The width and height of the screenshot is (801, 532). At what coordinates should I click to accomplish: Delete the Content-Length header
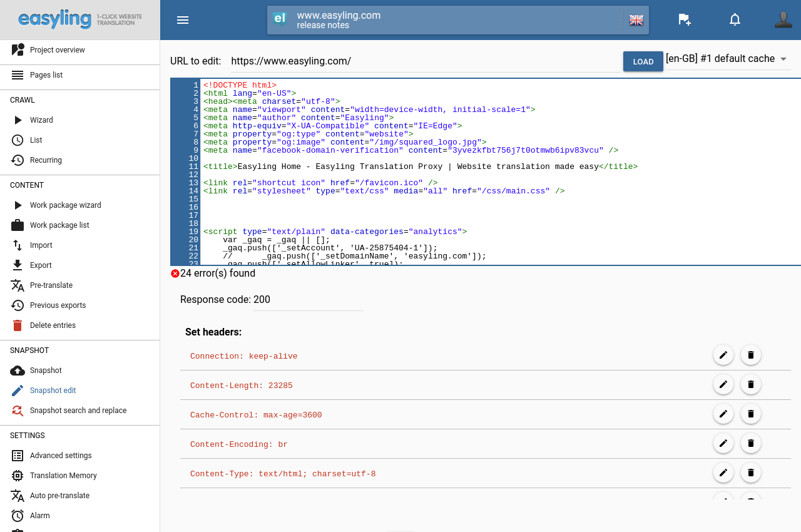(751, 384)
